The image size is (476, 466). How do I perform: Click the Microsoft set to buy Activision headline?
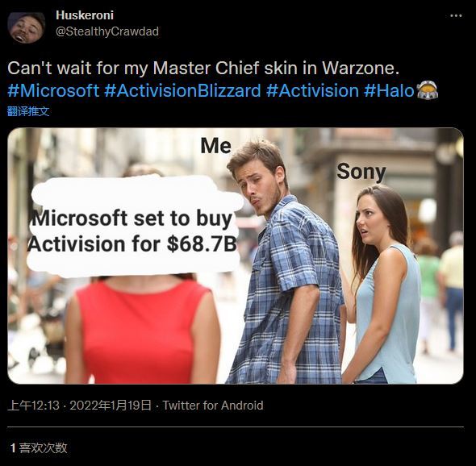[x=132, y=231]
